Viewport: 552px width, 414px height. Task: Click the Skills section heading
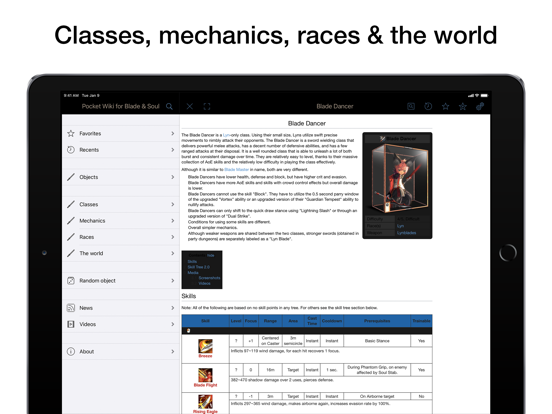tap(189, 296)
